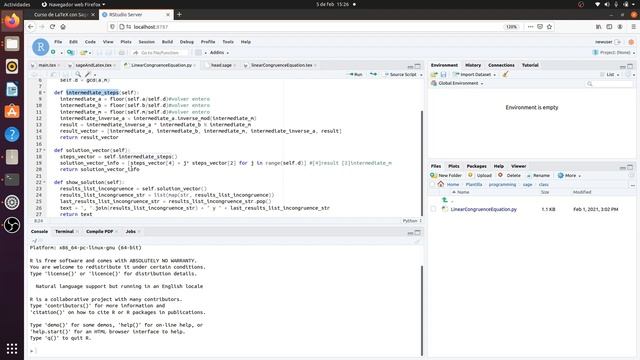Click the Firefox bookmark star icon

coord(549,27)
